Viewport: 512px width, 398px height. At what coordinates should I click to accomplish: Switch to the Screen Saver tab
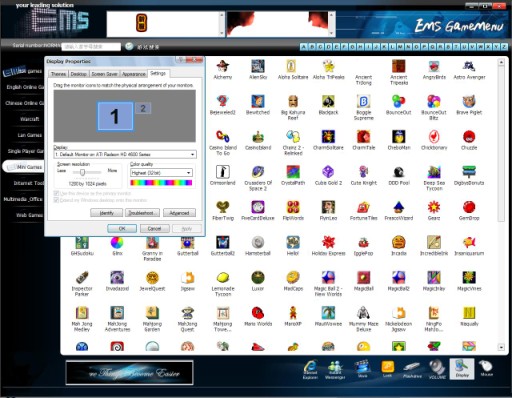pos(104,74)
